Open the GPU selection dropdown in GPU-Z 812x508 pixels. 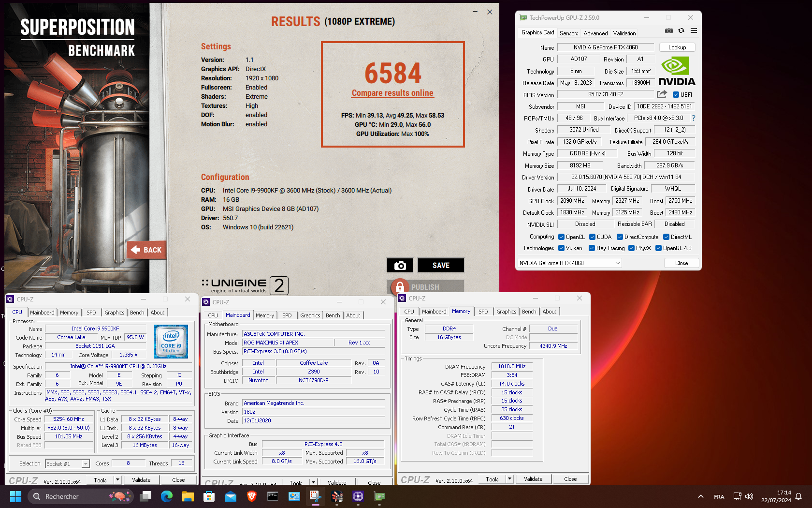click(x=569, y=263)
